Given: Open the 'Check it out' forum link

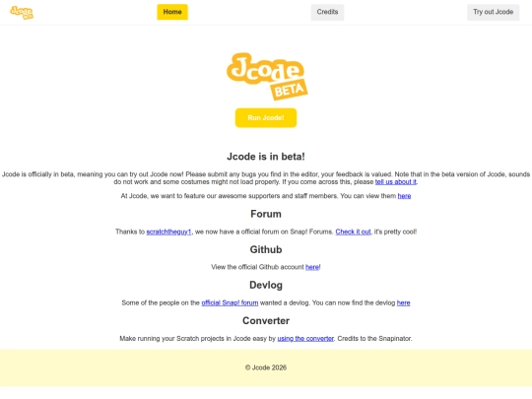Looking at the screenshot, I should [353, 232].
